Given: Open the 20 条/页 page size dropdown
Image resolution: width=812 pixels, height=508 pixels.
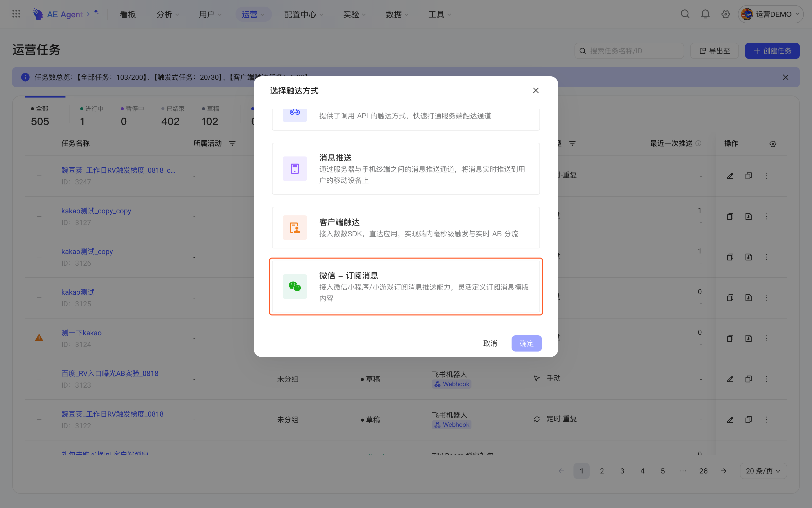Looking at the screenshot, I should (x=763, y=471).
